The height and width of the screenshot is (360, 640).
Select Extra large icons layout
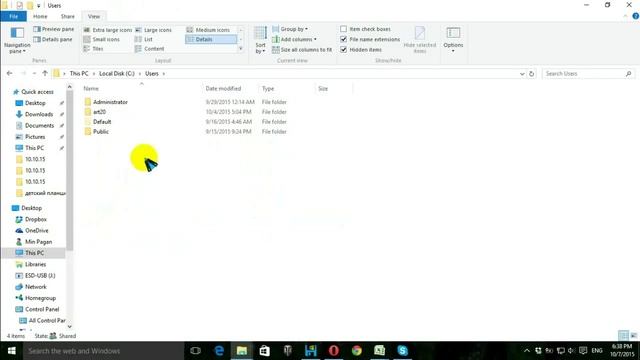pos(107,30)
